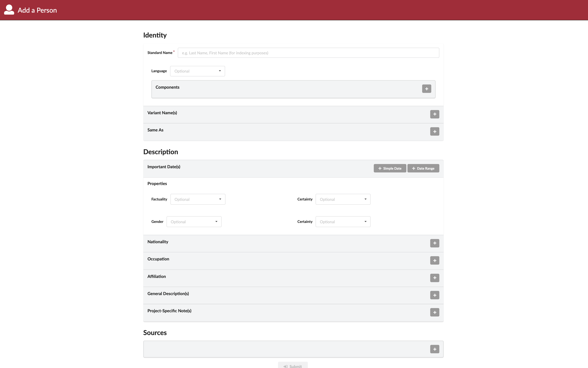
Task: Click the Description section heading
Action: tap(161, 152)
